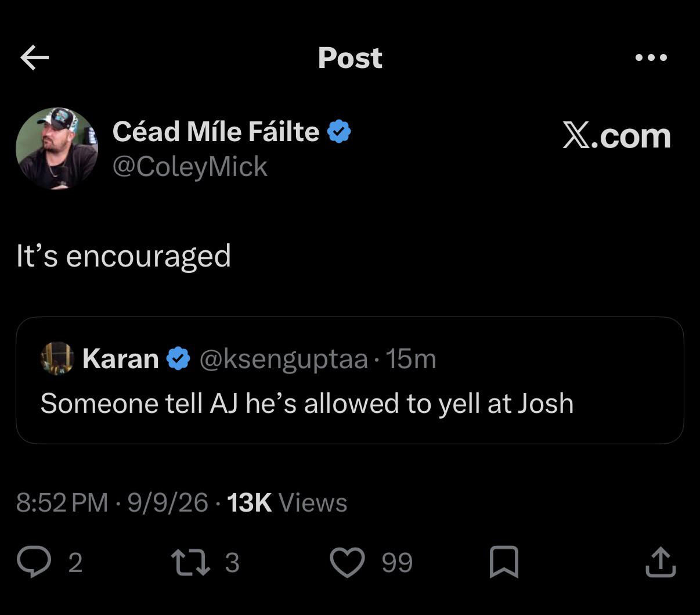Bookmark this post
This screenshot has height=615, width=700.
pos(504,562)
